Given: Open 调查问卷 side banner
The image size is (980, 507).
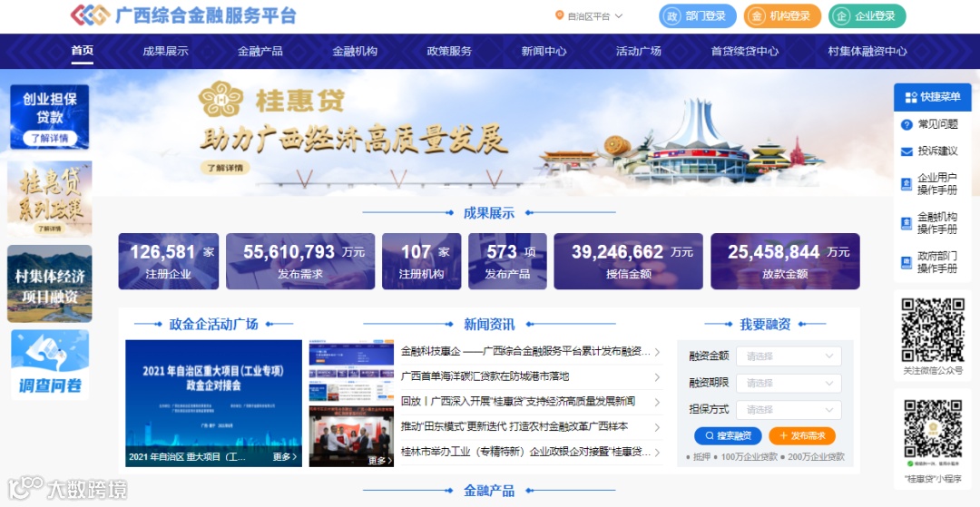Looking at the screenshot, I should [49, 366].
